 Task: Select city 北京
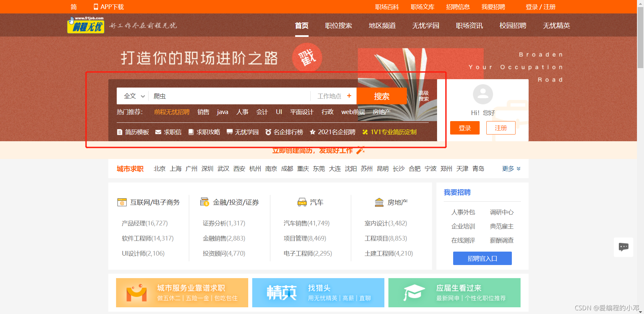click(x=159, y=169)
